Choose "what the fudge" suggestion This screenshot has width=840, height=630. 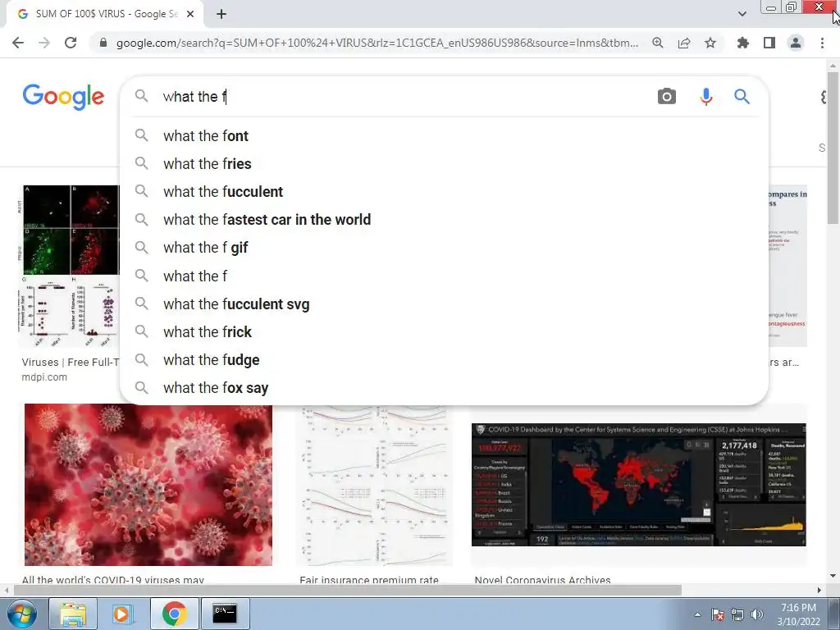coord(444,359)
